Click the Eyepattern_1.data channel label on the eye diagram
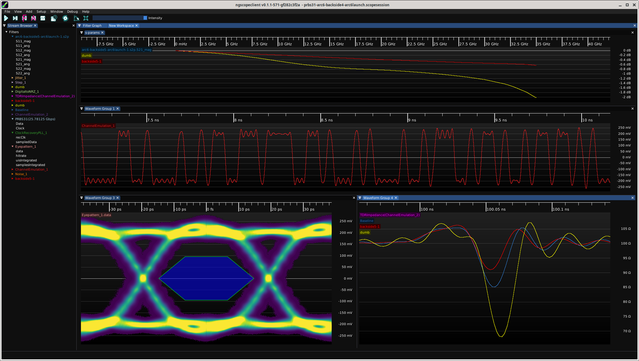Viewport: 639px width, 361px height. pos(96,215)
